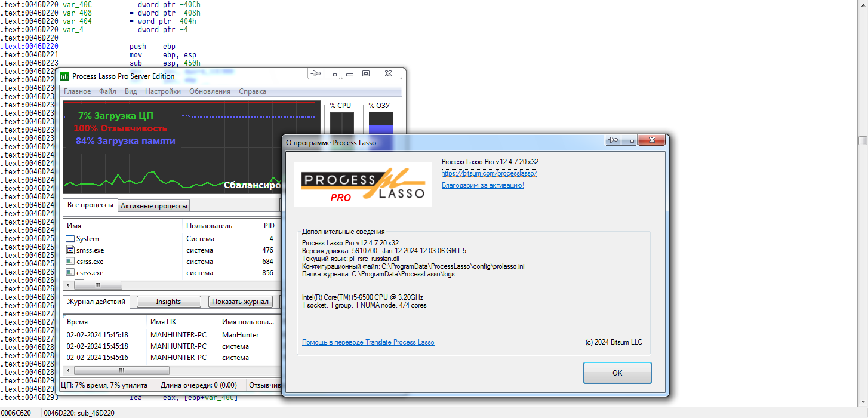Select csrss.exe name in PID 856 row

point(90,273)
